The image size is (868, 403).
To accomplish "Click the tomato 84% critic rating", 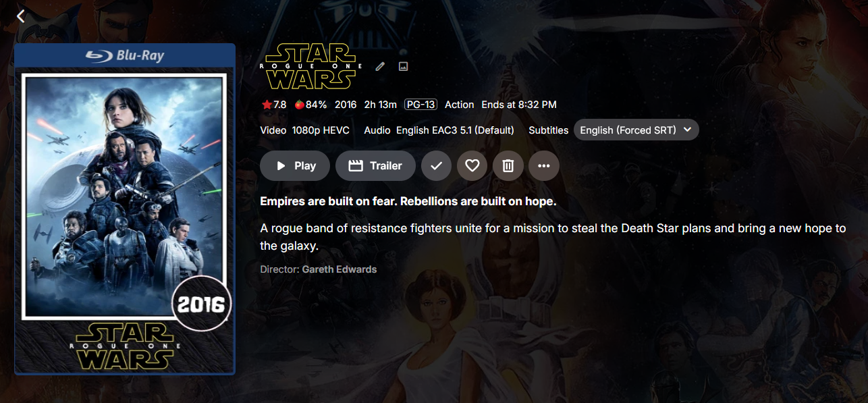I will tap(310, 105).
